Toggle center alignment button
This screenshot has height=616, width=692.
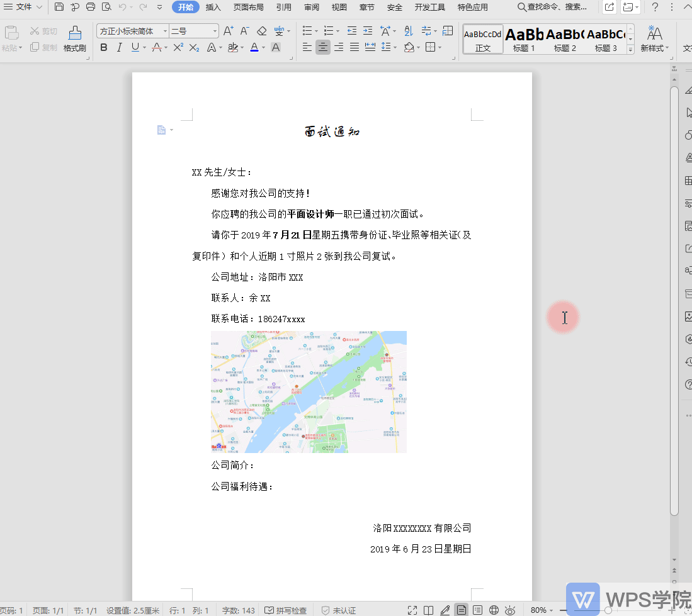pyautogui.click(x=323, y=47)
